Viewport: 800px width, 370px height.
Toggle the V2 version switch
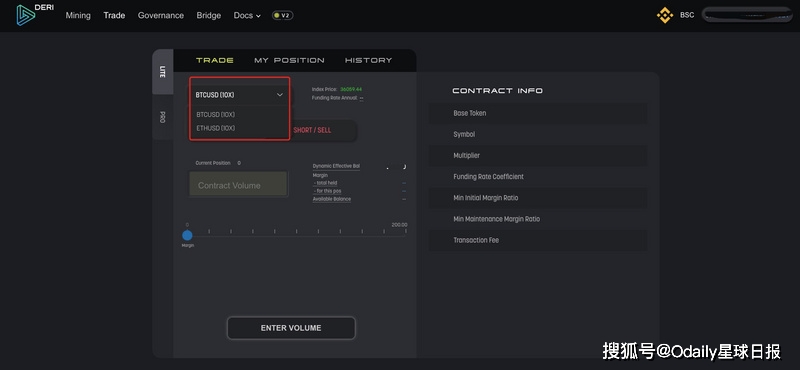coord(282,15)
